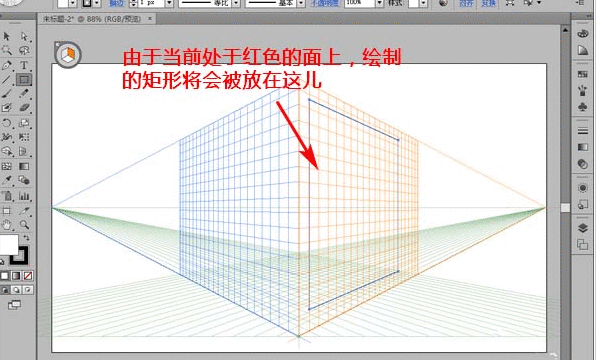Select the Eraser tool
Screen dimensions: 598x360
click(24, 108)
